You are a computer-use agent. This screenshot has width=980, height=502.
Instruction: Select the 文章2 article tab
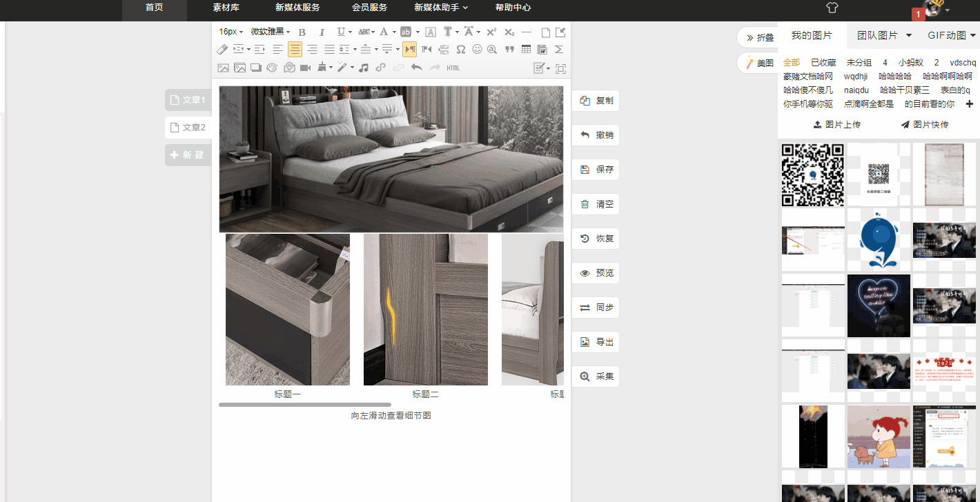(x=188, y=128)
